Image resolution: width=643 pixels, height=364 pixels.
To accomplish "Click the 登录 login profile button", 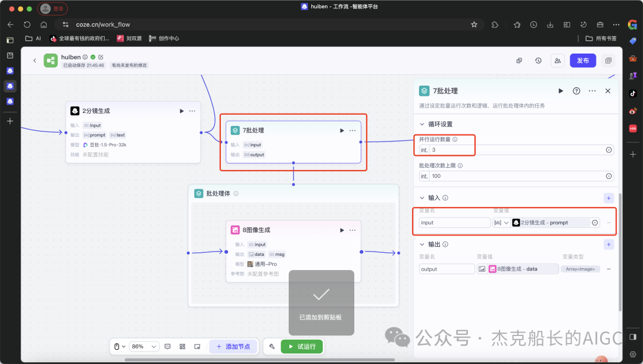I will point(52,8).
